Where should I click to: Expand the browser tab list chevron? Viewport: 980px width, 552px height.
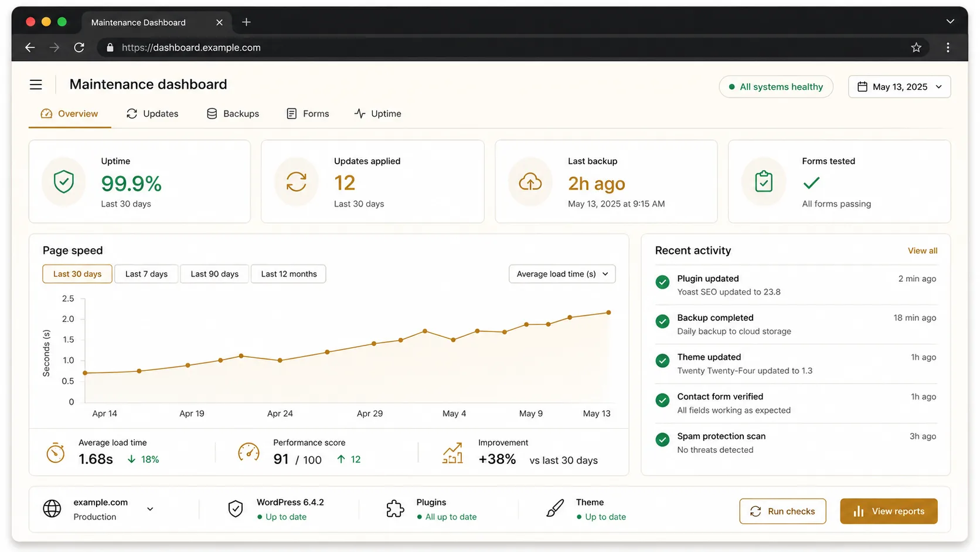(950, 22)
